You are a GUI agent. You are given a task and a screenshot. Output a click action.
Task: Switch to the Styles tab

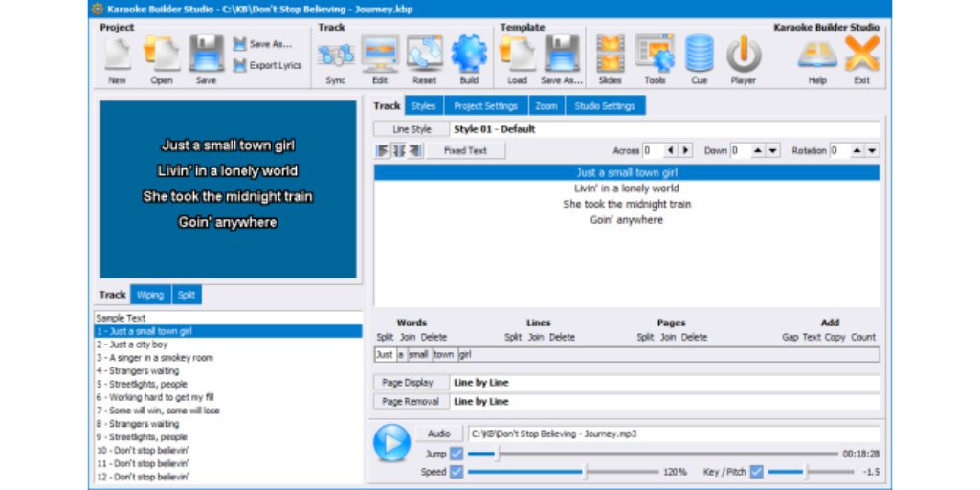[x=424, y=105]
